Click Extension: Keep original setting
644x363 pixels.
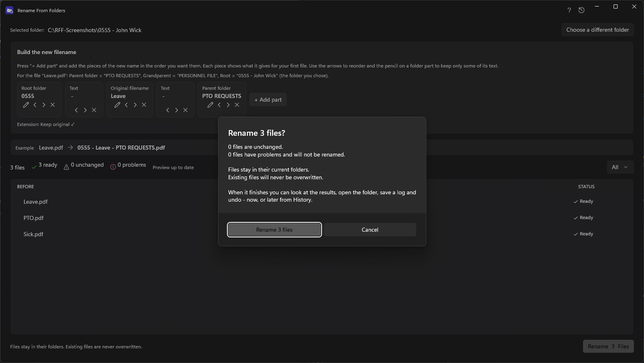pyautogui.click(x=46, y=124)
